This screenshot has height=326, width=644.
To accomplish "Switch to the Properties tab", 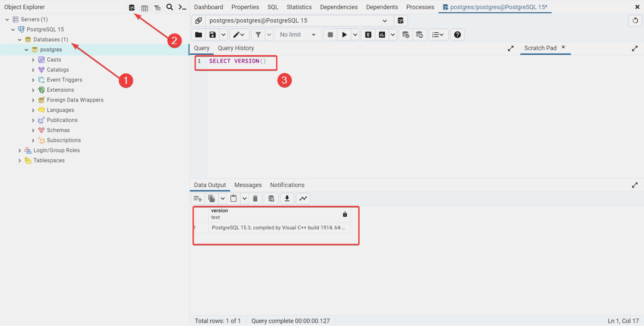I will [245, 7].
